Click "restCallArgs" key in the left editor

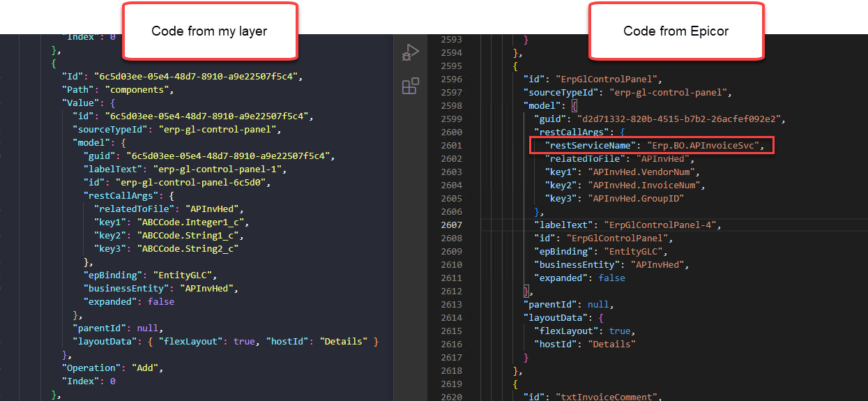pos(122,196)
